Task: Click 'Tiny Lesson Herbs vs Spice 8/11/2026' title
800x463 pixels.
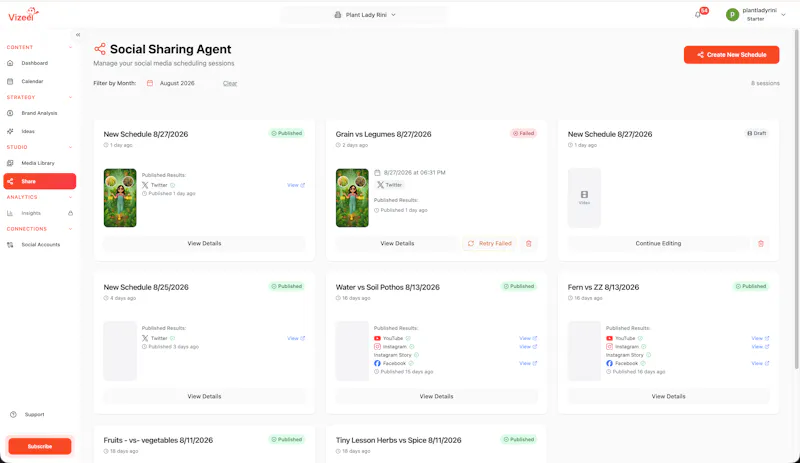Action: click(398, 440)
